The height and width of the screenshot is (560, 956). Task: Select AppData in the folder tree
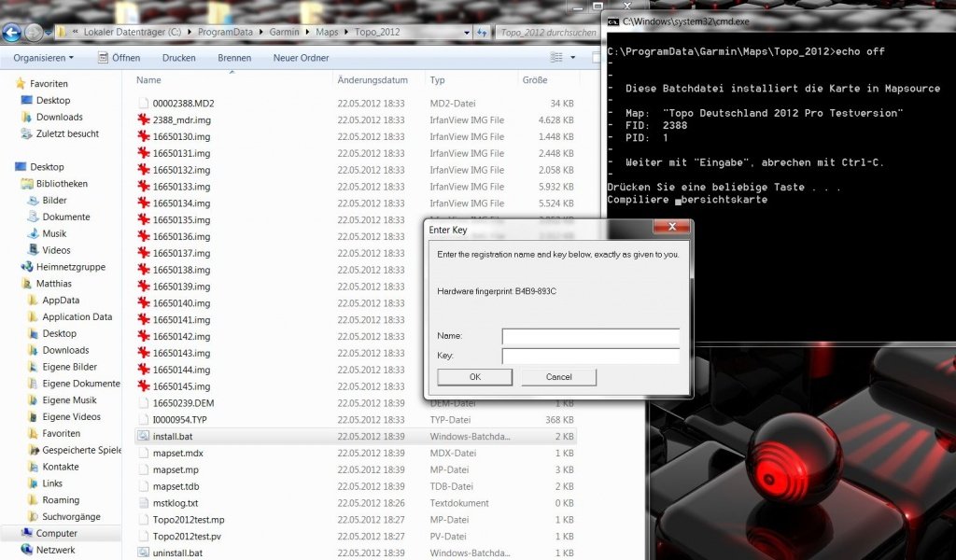click(x=61, y=301)
